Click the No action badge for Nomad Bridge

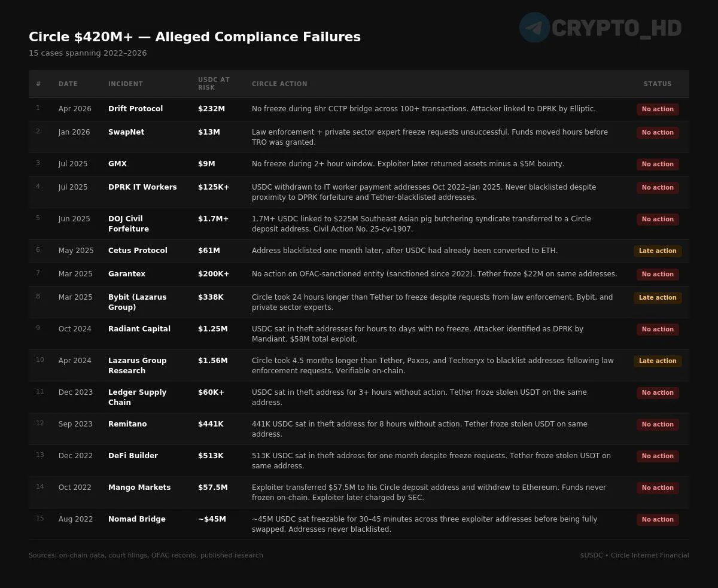pyautogui.click(x=657, y=520)
